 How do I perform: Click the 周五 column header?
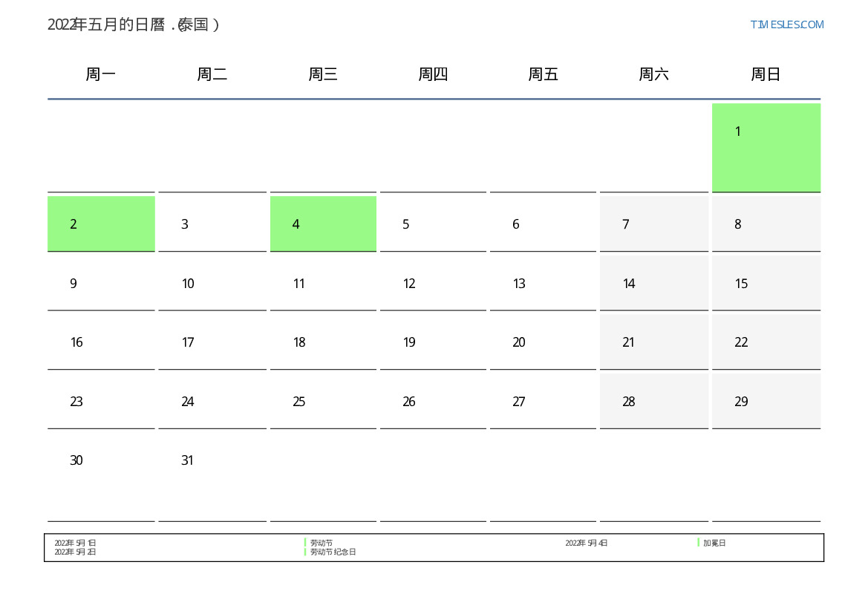click(543, 74)
